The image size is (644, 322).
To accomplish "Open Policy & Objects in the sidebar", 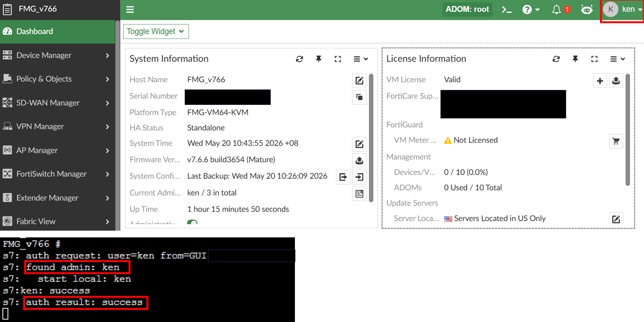I will [x=58, y=79].
